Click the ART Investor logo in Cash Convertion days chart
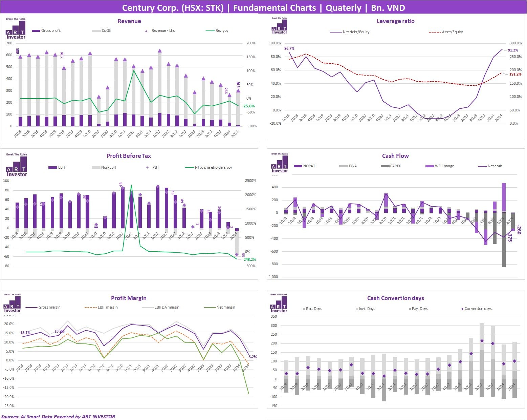This screenshot has width=527, height=420. tap(279, 303)
